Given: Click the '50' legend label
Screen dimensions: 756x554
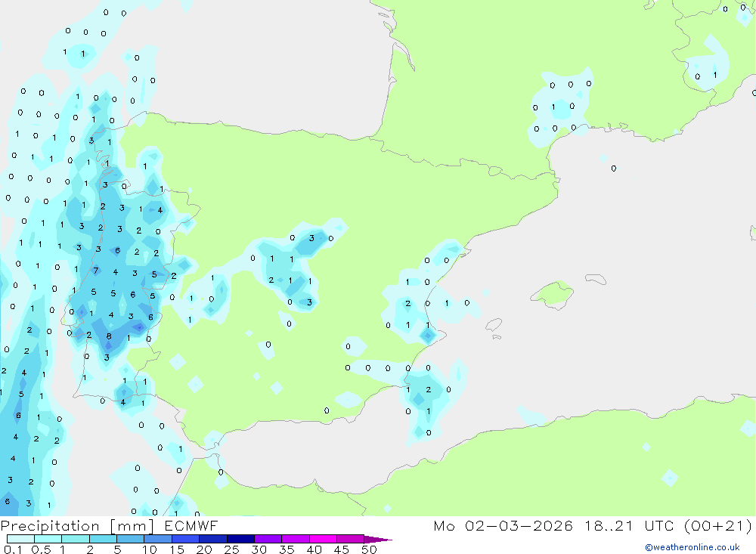Looking at the screenshot, I should [x=369, y=549].
